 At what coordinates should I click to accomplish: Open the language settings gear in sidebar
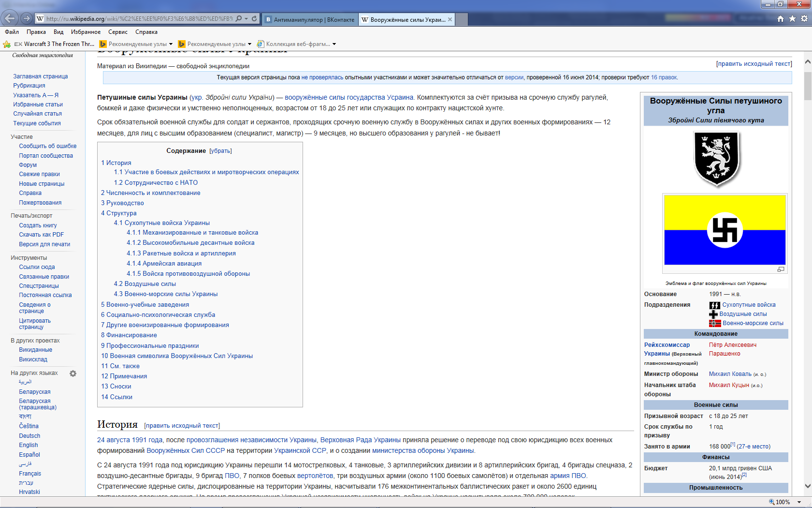click(73, 374)
